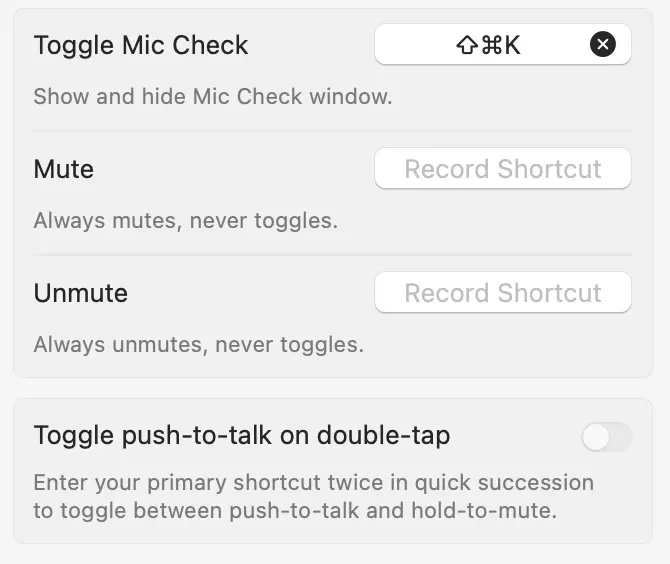Click divider between Mute and Unmute rows
This screenshot has height=564, width=670.
coord(332,255)
